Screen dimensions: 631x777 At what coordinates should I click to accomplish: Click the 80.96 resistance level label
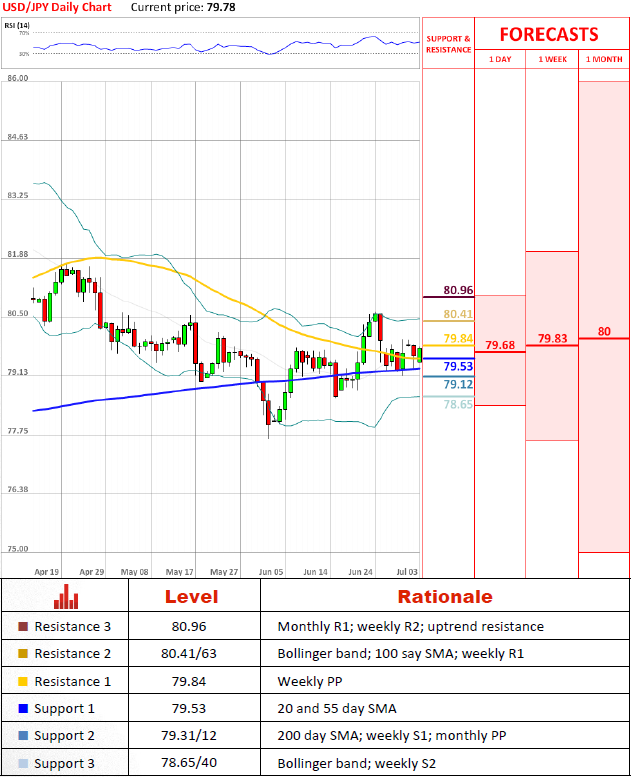(x=458, y=290)
